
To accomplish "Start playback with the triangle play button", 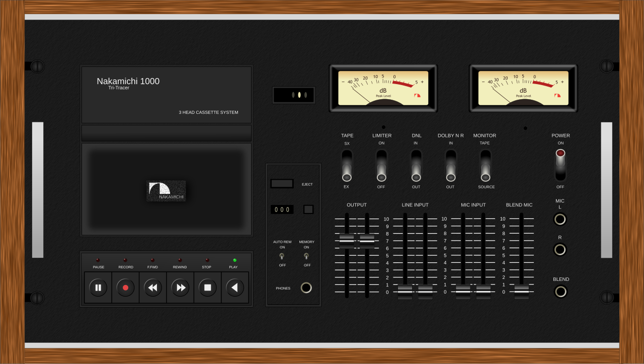I will (235, 287).
